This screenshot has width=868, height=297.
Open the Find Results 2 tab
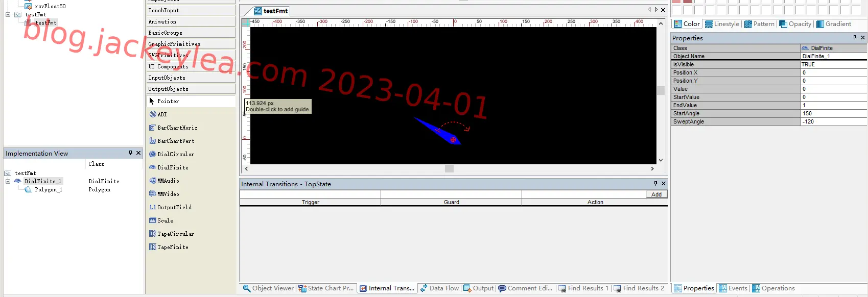coord(639,288)
